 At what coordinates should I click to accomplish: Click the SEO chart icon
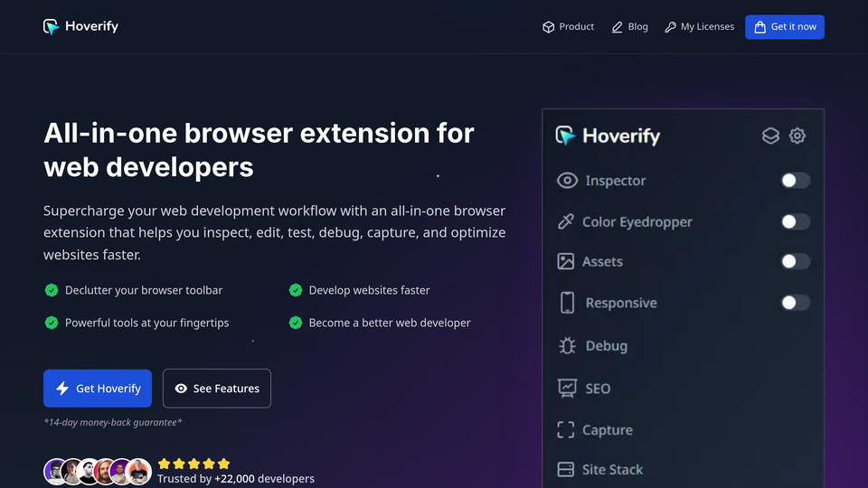[x=568, y=389]
